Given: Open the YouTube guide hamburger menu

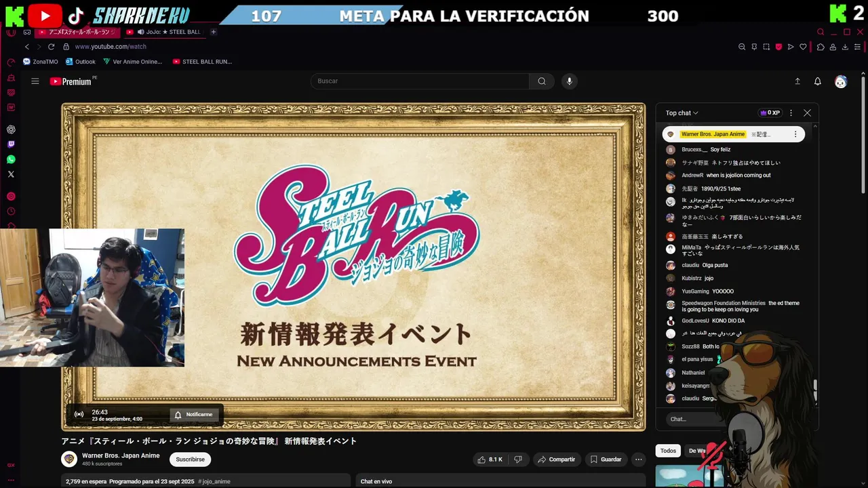Looking at the screenshot, I should 35,81.
